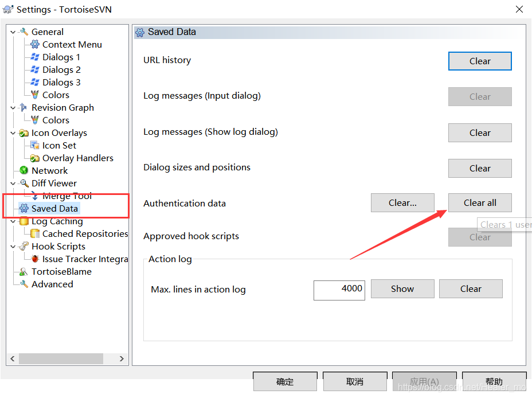Clear the action log
Screen dimensions: 532x398
click(471, 288)
